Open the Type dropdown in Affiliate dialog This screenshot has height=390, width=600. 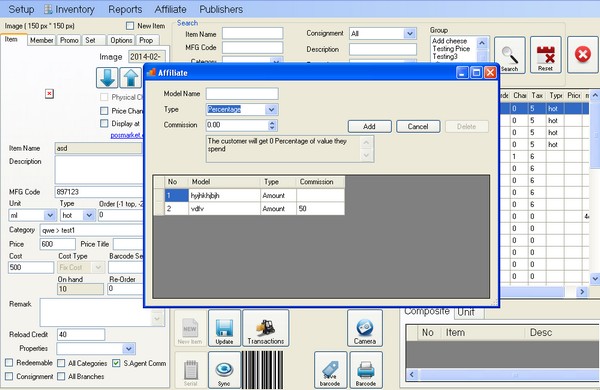[x=271, y=109]
